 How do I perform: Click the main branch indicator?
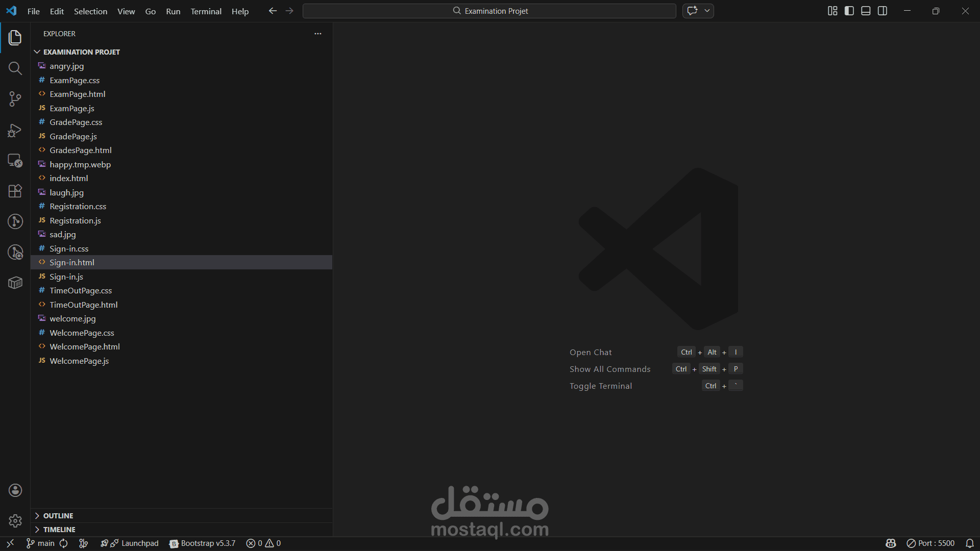(41, 543)
